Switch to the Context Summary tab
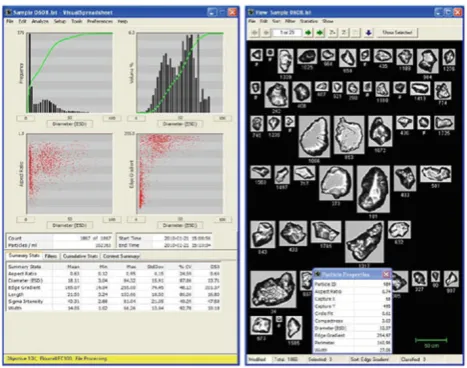This screenshot has width=467, height=368. [121, 256]
